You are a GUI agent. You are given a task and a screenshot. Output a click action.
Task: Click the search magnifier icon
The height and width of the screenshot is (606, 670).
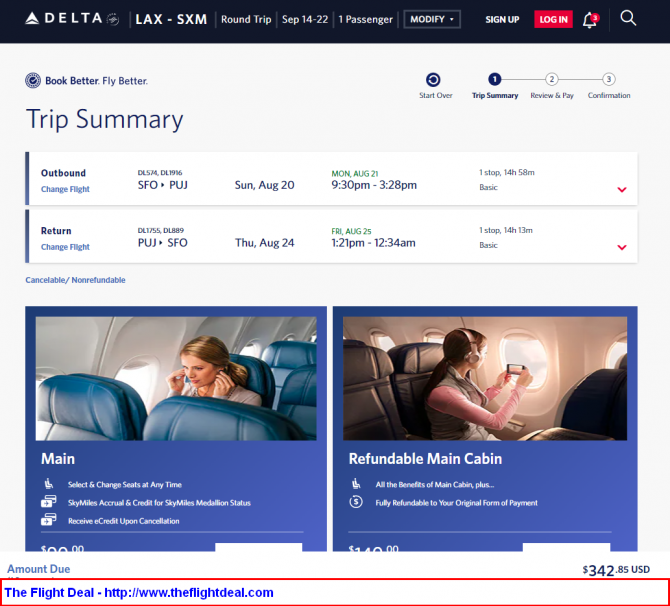point(628,18)
